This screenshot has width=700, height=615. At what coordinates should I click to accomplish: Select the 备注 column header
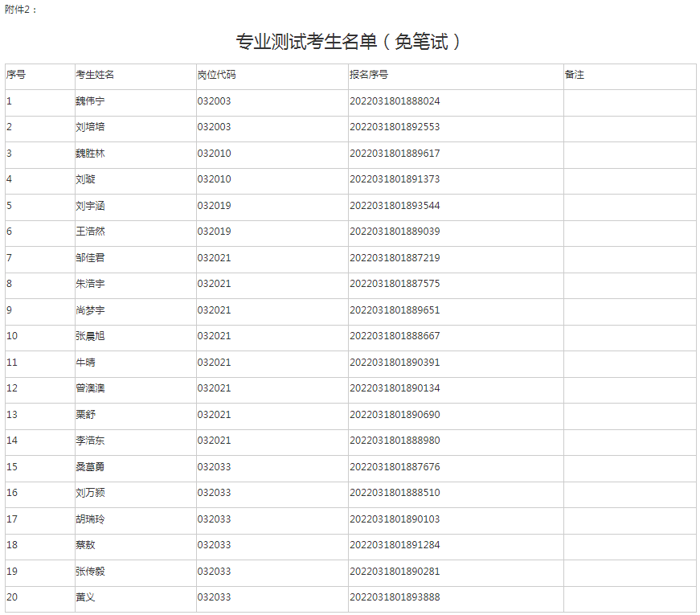pos(575,75)
